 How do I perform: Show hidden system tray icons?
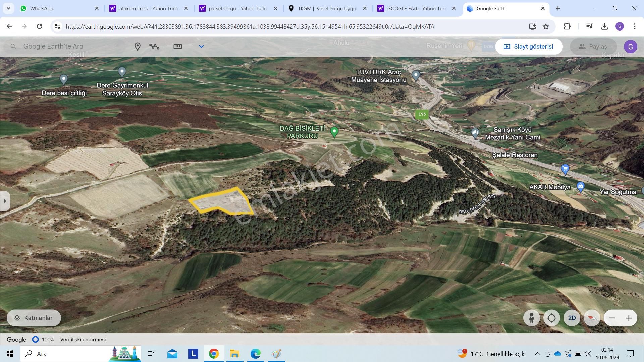pyautogui.click(x=537, y=354)
